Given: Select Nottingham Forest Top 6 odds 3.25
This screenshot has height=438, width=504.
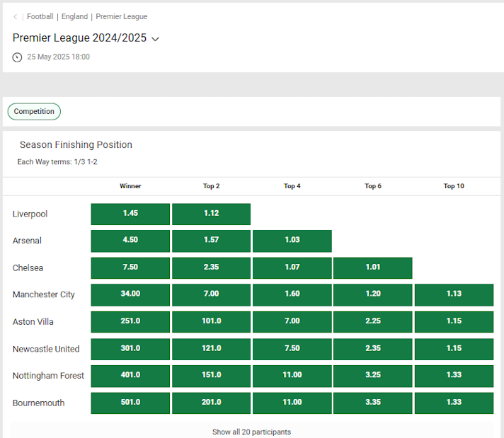Looking at the screenshot, I should [373, 376].
